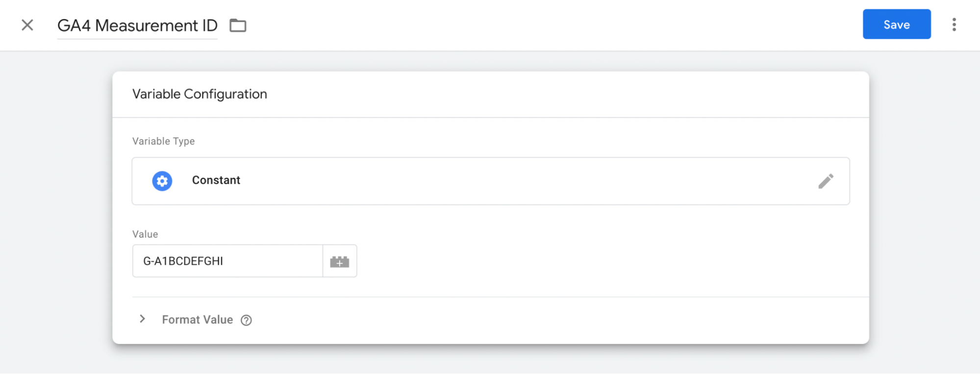Save the variable
Screen dimensions: 980x374
(896, 25)
